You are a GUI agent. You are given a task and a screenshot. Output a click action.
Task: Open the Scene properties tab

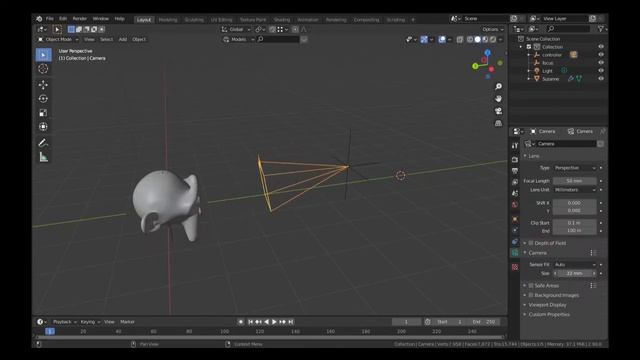coord(515,193)
